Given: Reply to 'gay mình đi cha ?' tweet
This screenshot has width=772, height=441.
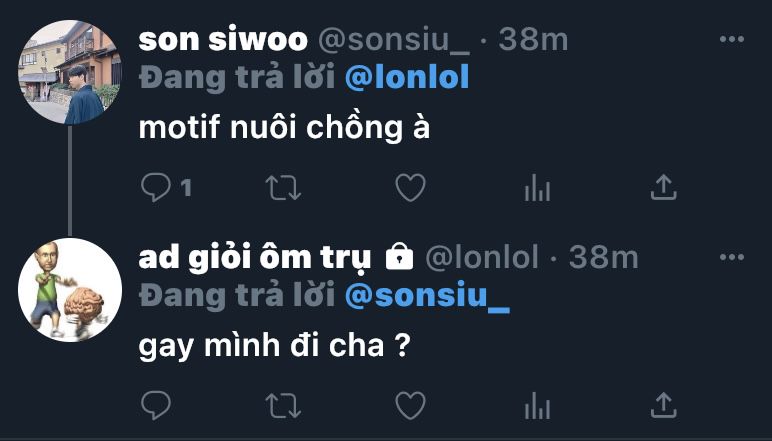Looking at the screenshot, I should point(156,405).
